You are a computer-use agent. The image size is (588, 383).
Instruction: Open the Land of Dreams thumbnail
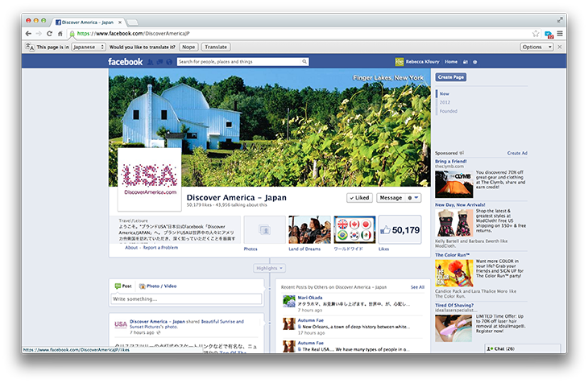[310, 230]
